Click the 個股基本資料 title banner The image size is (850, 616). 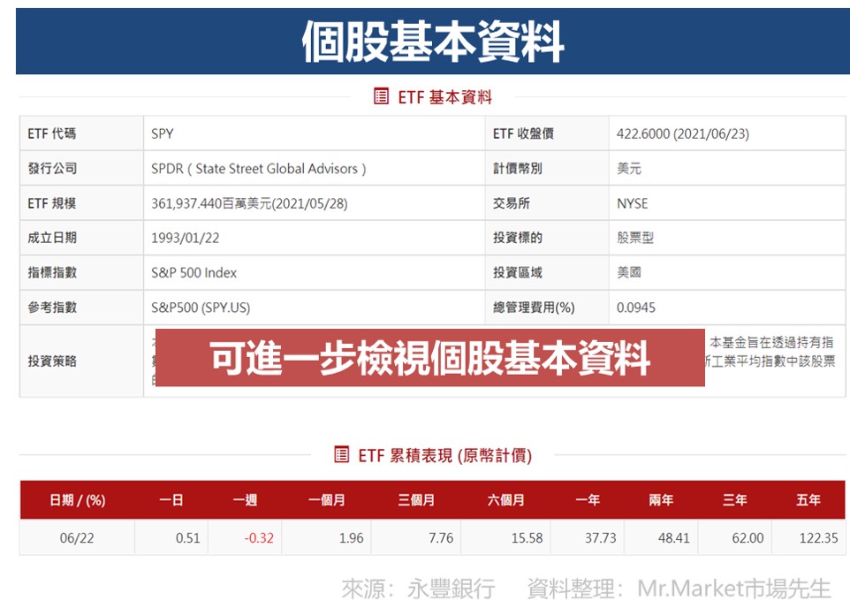coord(433,42)
